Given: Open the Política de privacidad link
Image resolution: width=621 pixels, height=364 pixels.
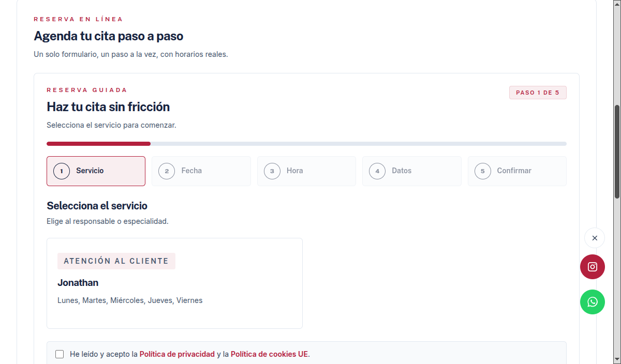Looking at the screenshot, I should pos(177,354).
